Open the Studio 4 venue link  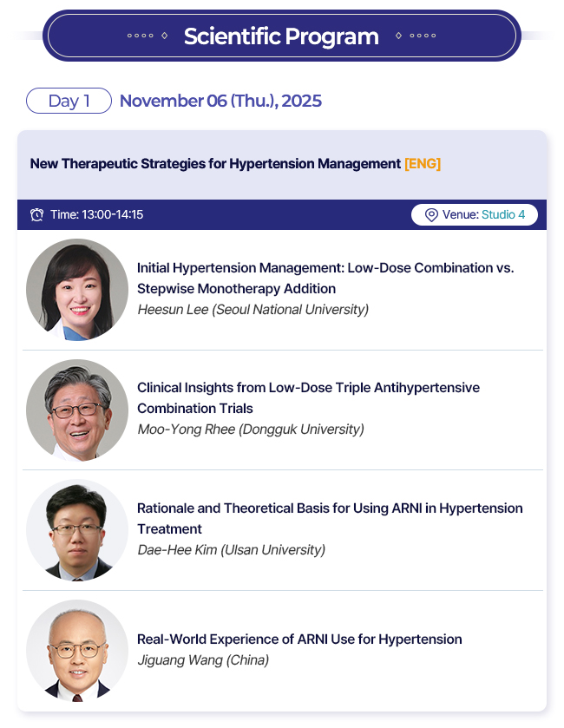(x=503, y=214)
